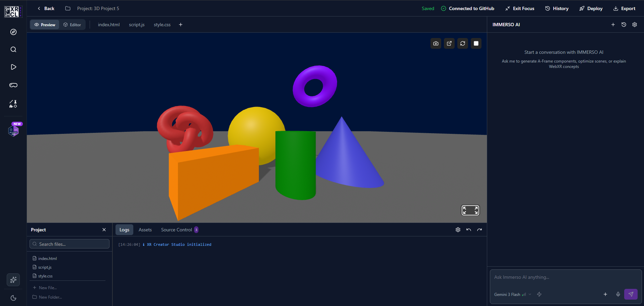Toggle dark mode with the moon icon
Viewport: 644px width, 306px height.
click(x=13, y=298)
